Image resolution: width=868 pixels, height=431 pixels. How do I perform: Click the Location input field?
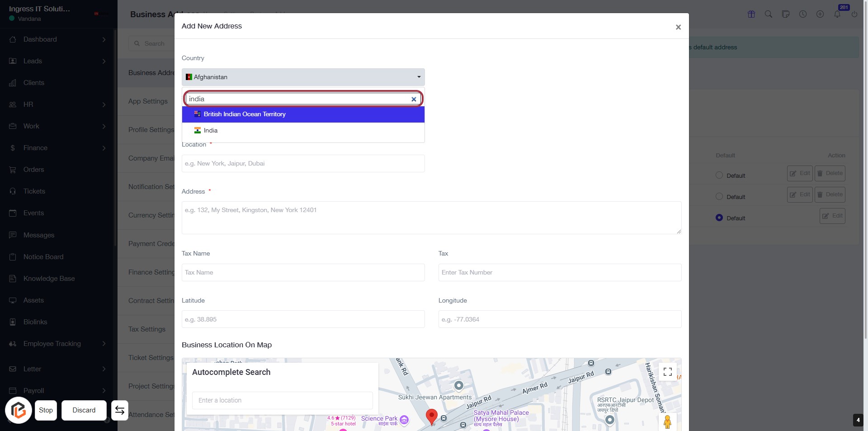tap(303, 163)
